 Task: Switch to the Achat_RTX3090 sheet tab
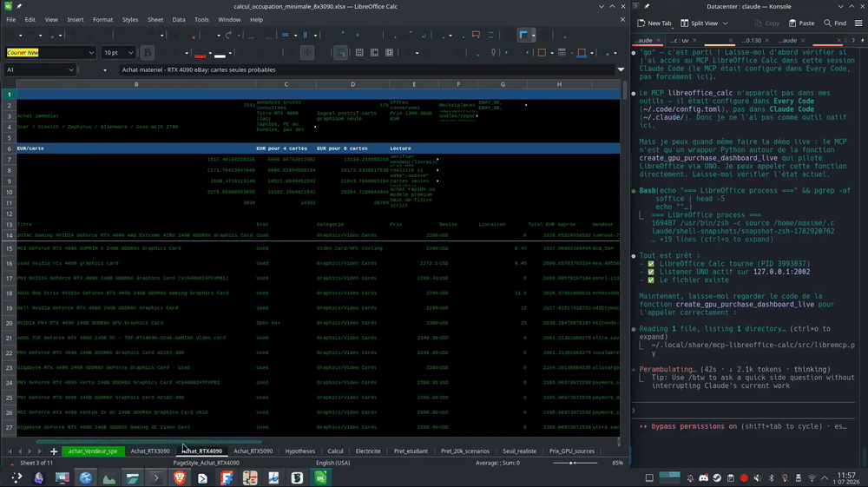click(x=150, y=451)
